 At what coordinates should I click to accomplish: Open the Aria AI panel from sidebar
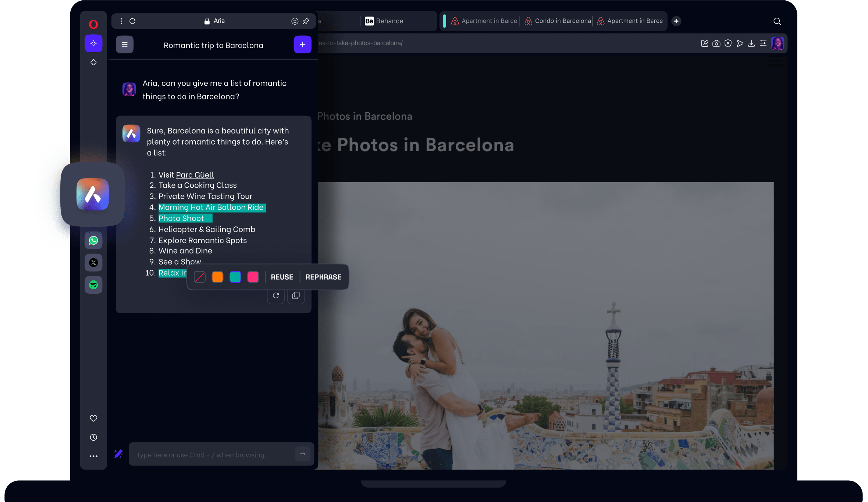(x=93, y=43)
